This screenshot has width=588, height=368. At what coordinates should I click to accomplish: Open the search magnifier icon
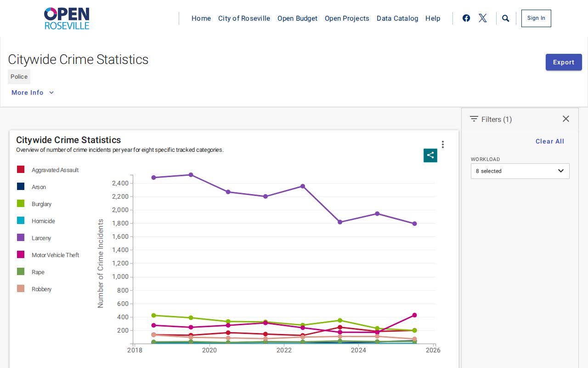(506, 18)
